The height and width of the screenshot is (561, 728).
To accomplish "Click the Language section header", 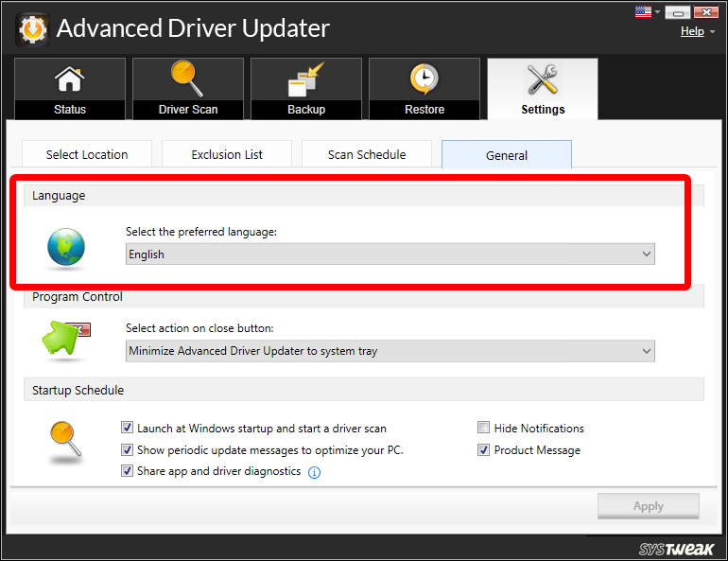I will tap(364, 196).
